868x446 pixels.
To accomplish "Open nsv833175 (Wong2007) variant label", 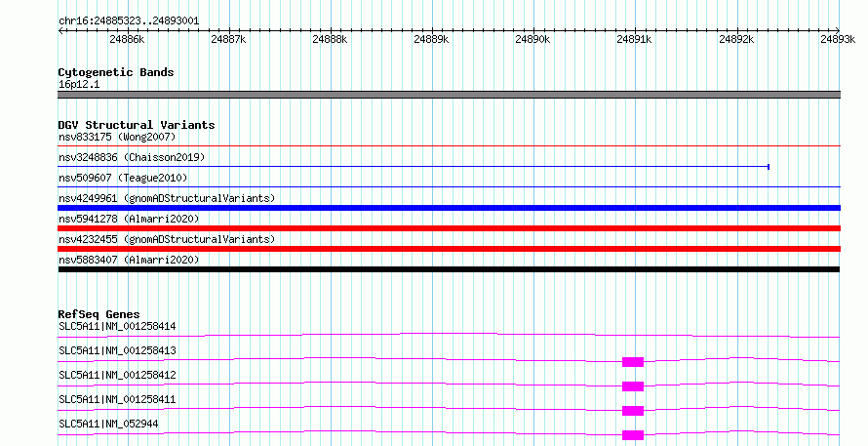I will [x=117, y=137].
